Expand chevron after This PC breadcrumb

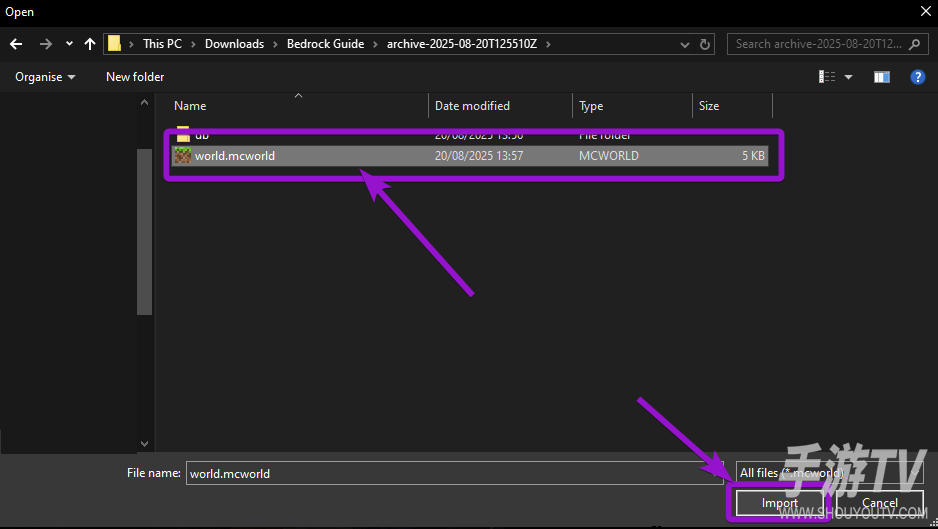point(193,44)
